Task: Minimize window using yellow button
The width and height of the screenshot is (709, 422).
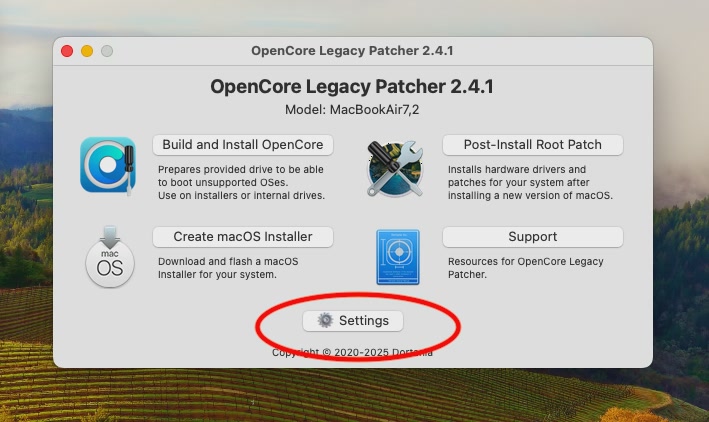Action: (87, 51)
